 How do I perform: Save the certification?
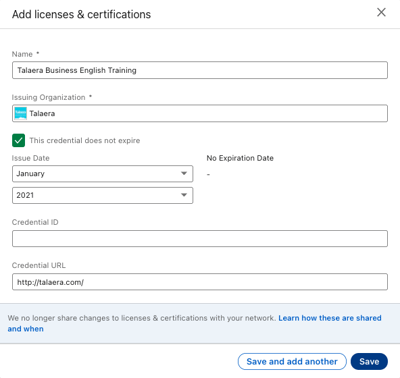click(x=369, y=362)
